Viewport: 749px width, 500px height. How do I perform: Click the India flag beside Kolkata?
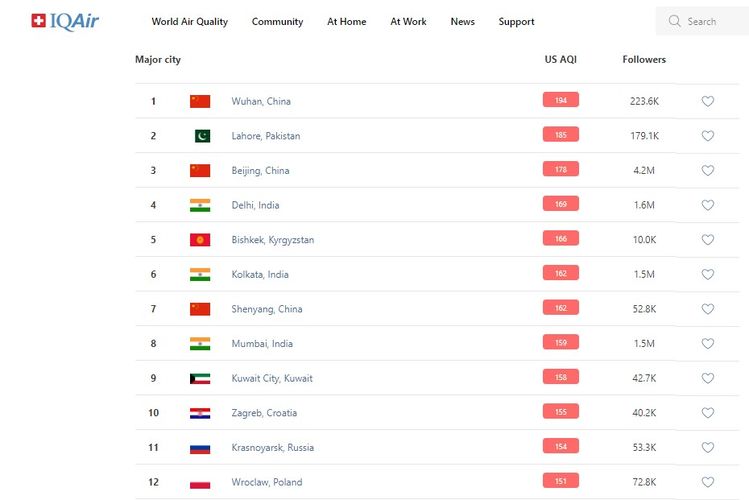(x=200, y=275)
